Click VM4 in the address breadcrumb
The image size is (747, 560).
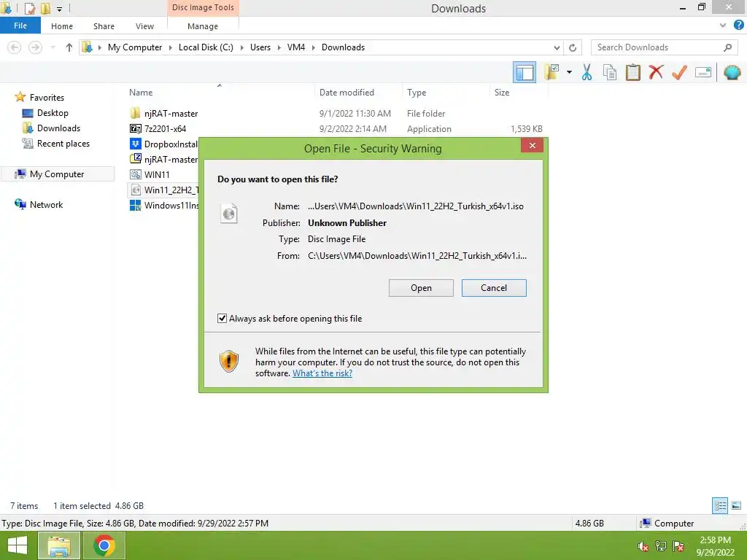(x=296, y=47)
